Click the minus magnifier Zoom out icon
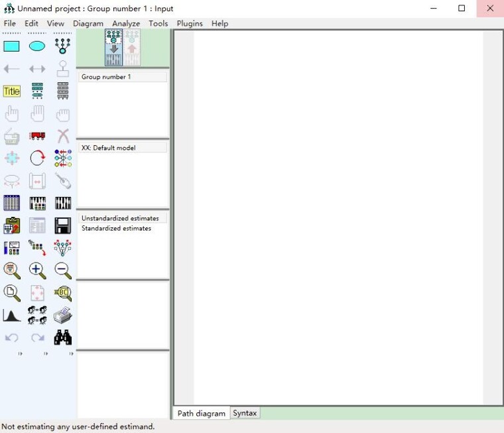 [63, 271]
